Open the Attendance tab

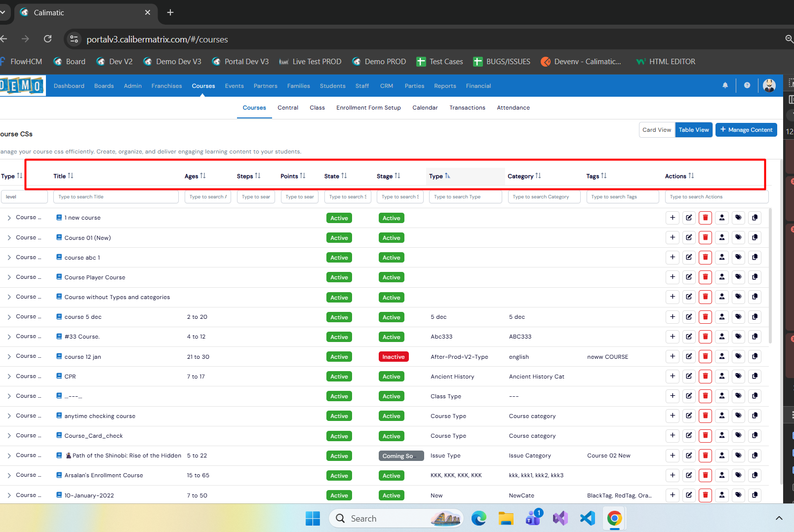click(513, 108)
